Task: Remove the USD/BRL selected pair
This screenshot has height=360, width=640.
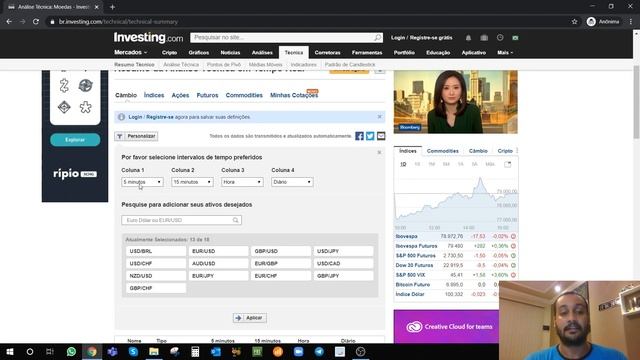Action: coord(156,251)
